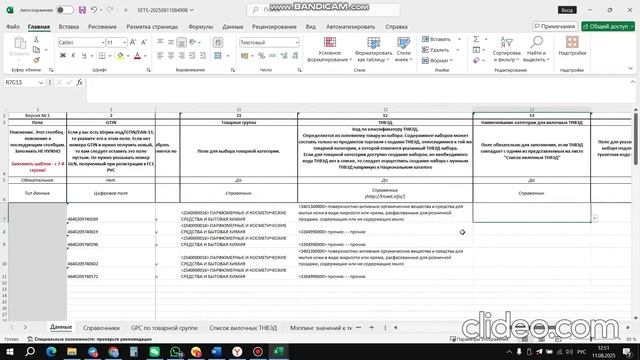This screenshot has width=640, height=360.
Task: Click the Cut scissors icon
Action: click(x=36, y=40)
